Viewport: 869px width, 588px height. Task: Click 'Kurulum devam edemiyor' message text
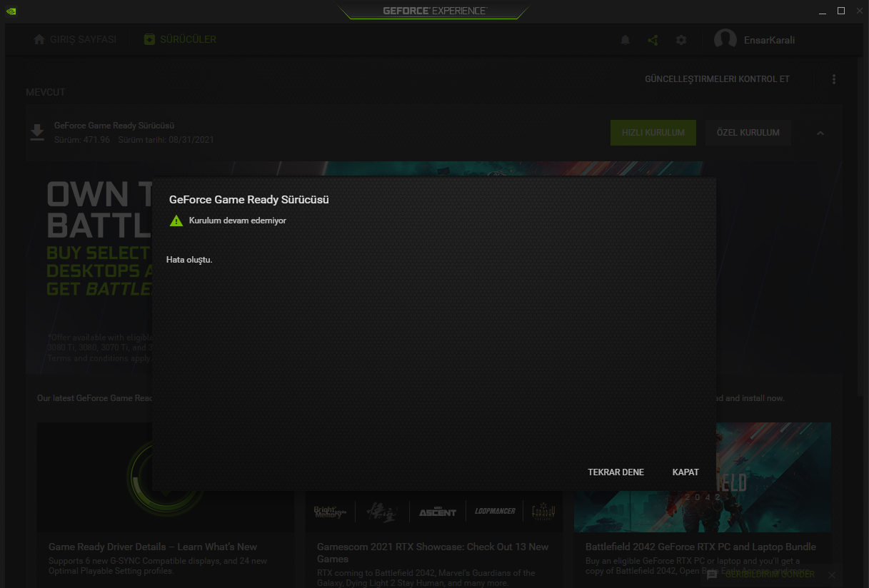point(238,221)
